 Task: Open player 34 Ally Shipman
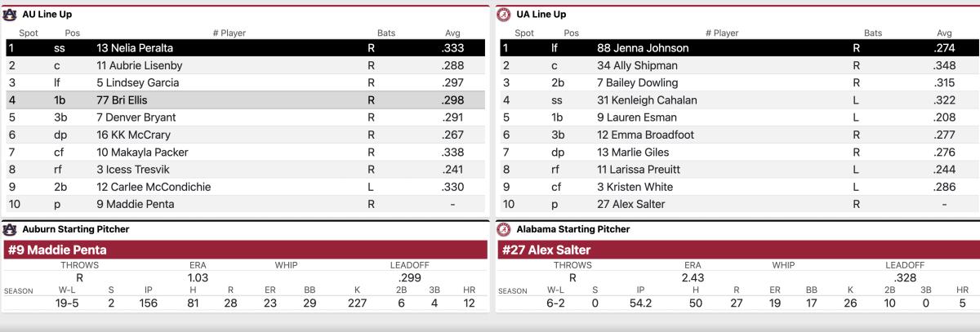[x=637, y=65]
